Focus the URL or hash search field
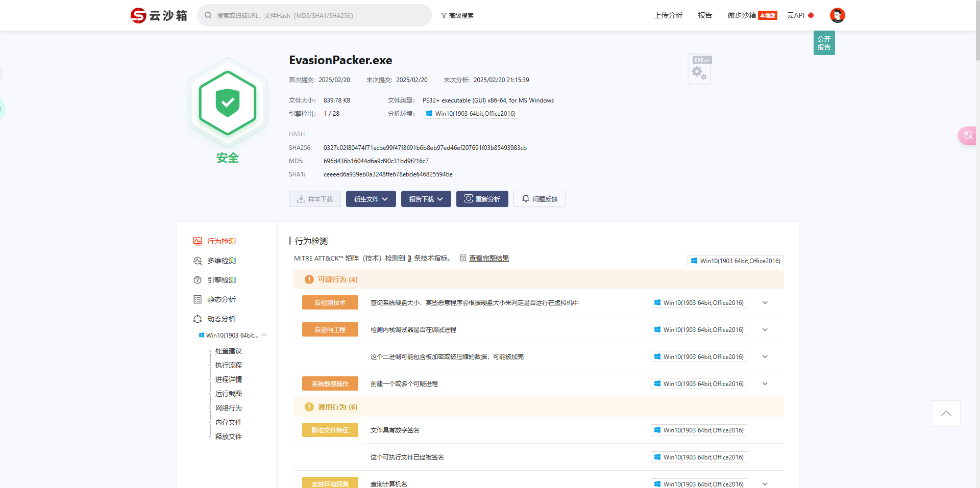The height and width of the screenshot is (488, 980). [314, 15]
